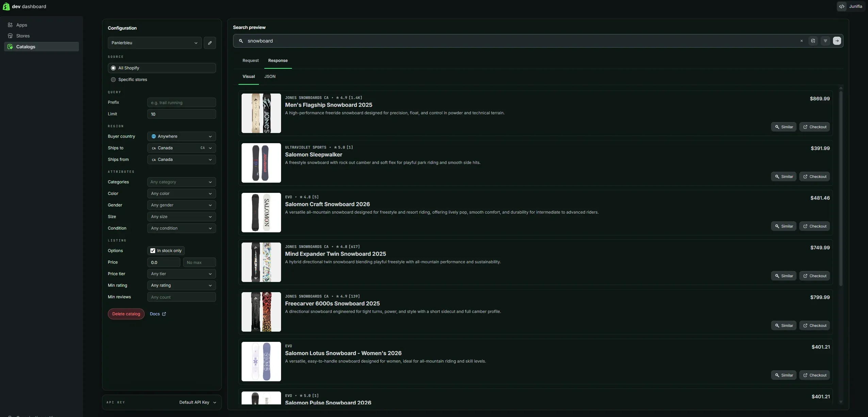Click the search magnifier icon
Screen dimensions: 868x417
(241, 41)
